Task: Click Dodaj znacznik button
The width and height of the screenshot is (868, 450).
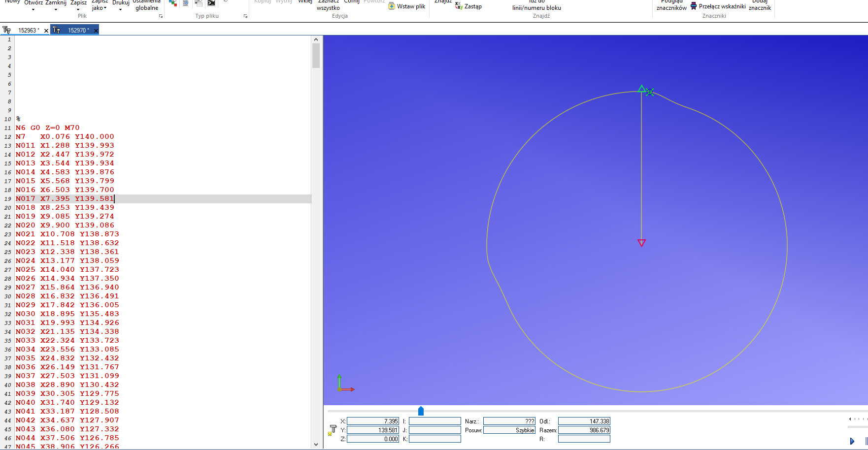Action: point(760,5)
